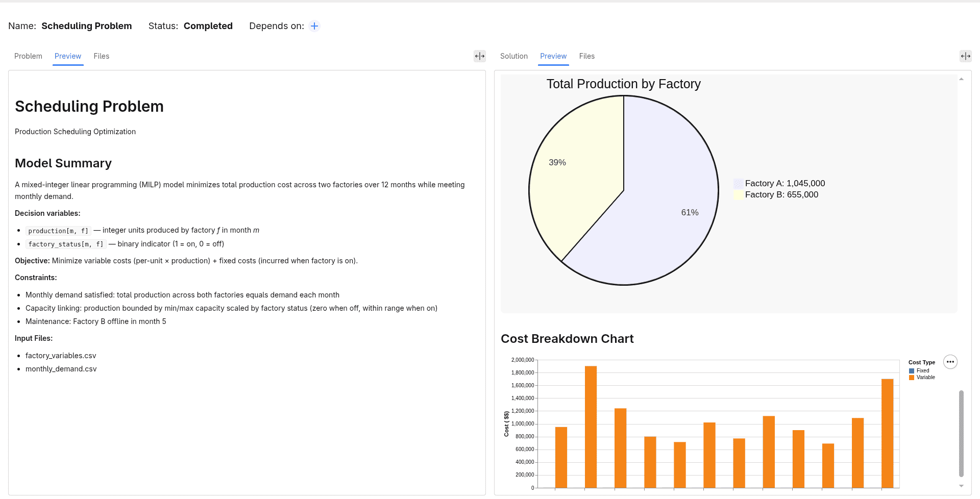Add a dependency with the plus icon
The height and width of the screenshot is (499, 980).
tap(314, 26)
